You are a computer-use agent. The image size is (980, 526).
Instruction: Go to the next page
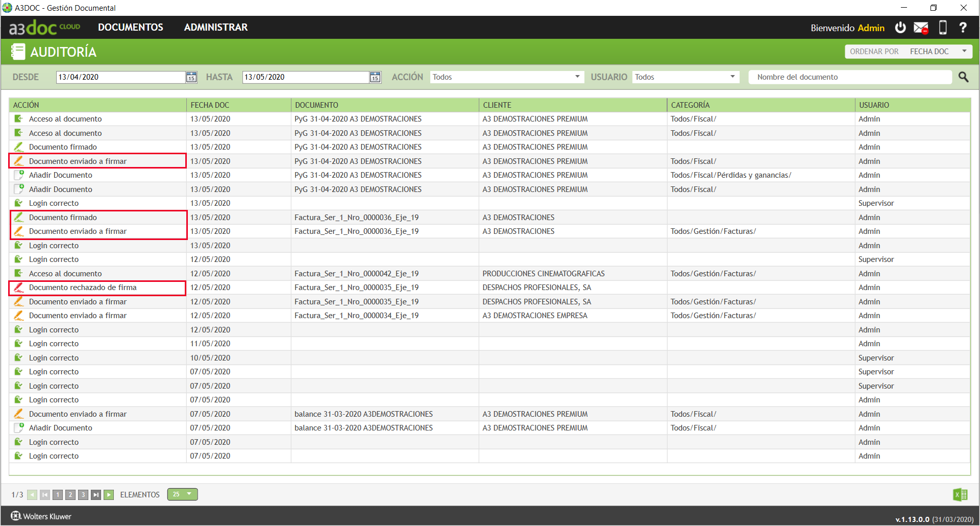(x=109, y=494)
